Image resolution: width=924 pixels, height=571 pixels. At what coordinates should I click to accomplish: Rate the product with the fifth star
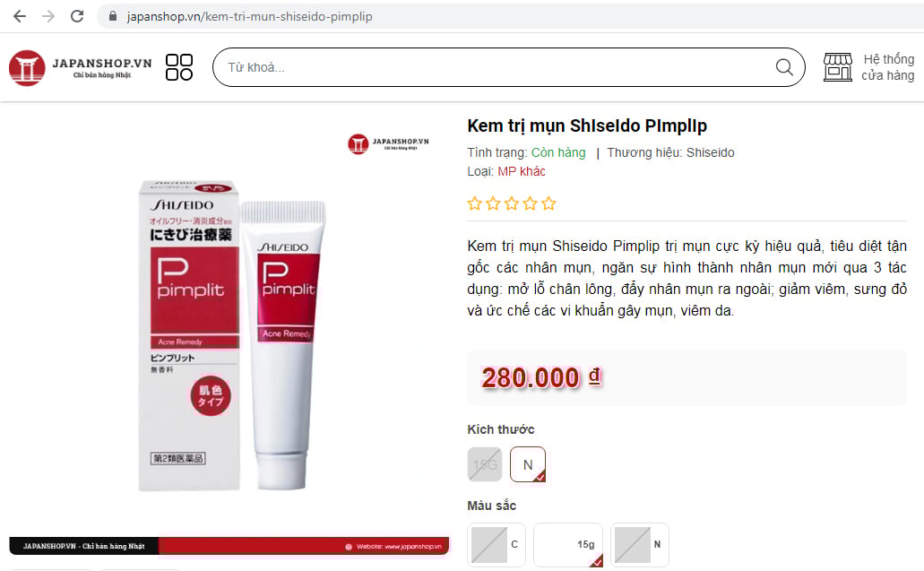tap(548, 203)
